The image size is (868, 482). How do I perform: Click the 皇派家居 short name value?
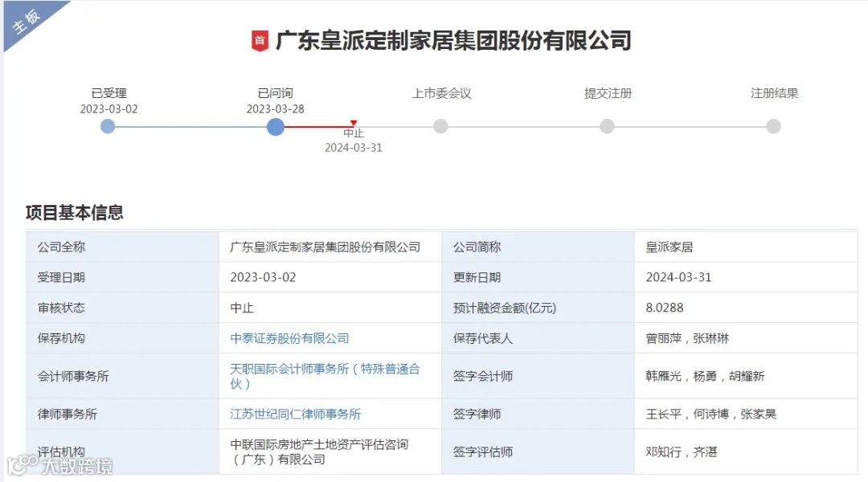coord(669,247)
